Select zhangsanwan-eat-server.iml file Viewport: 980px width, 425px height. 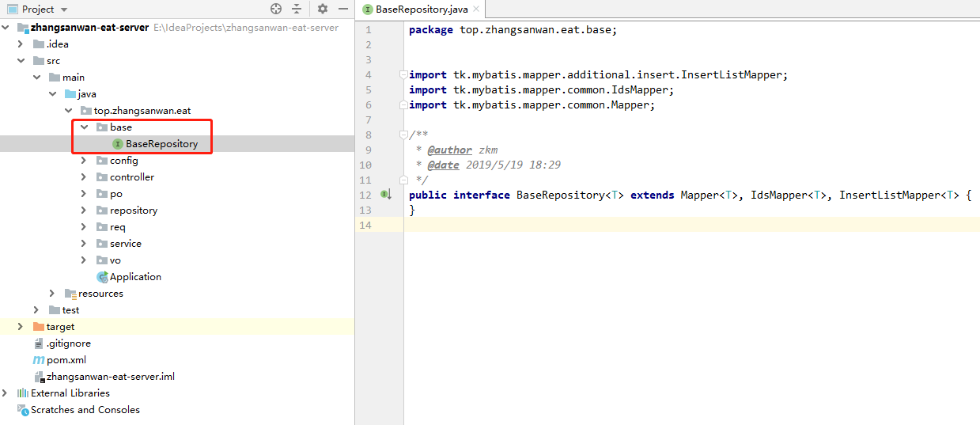111,377
